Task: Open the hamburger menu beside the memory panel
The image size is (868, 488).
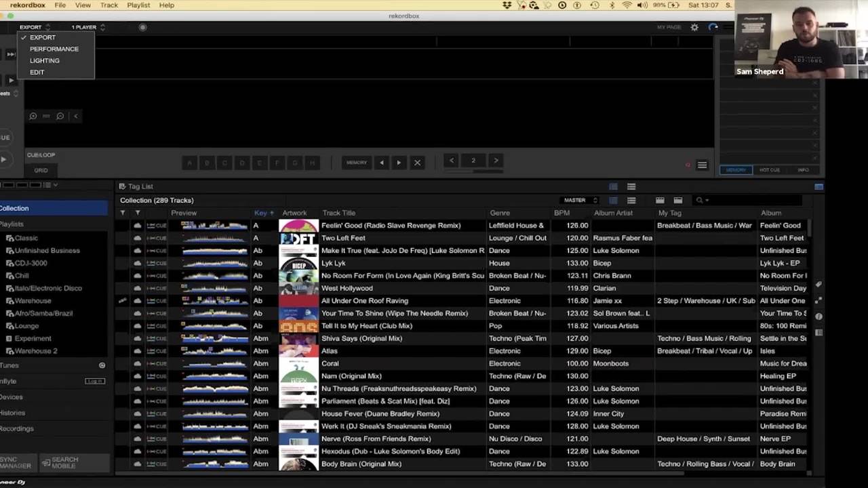Action: coord(702,165)
